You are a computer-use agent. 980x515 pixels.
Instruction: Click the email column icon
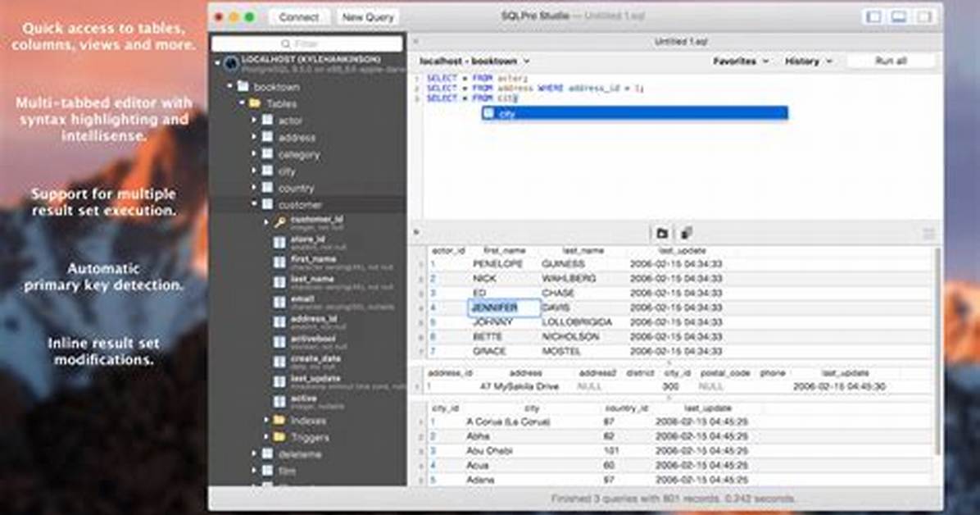coord(279,303)
